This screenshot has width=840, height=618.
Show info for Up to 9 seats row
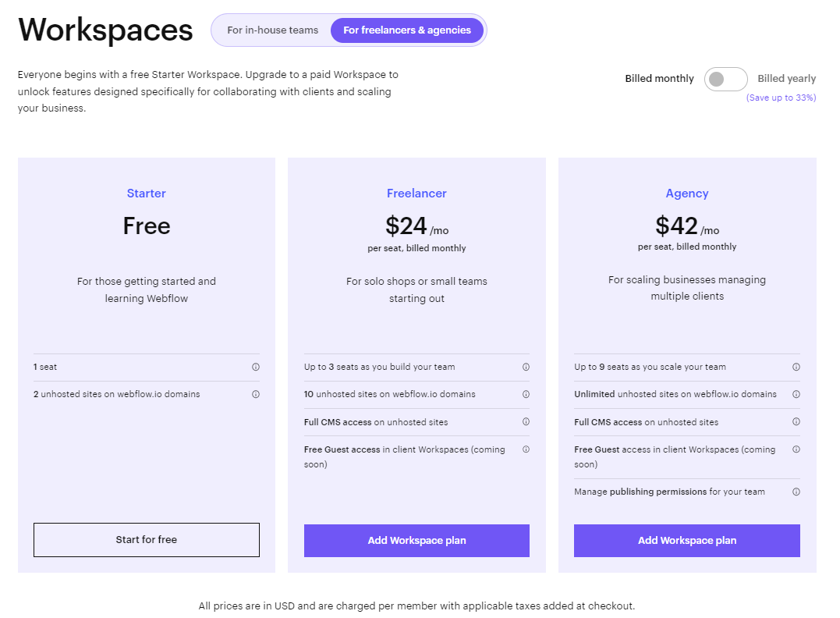point(796,368)
